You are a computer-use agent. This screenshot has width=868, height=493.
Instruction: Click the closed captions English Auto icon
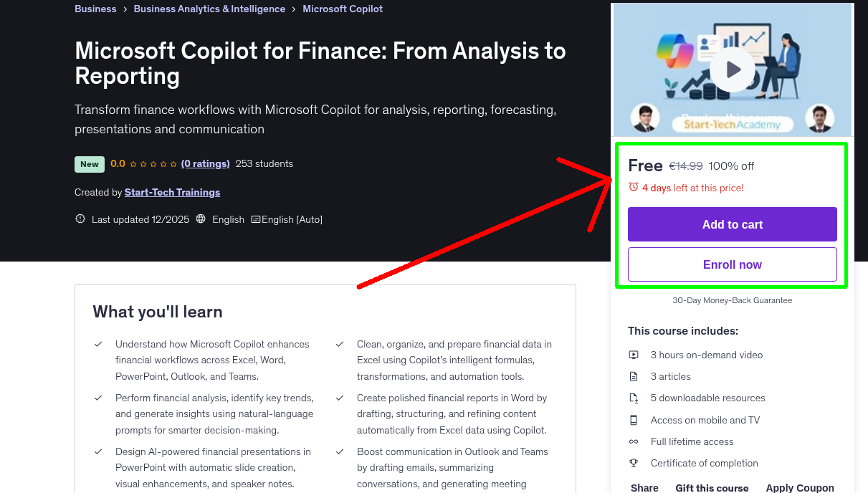256,219
